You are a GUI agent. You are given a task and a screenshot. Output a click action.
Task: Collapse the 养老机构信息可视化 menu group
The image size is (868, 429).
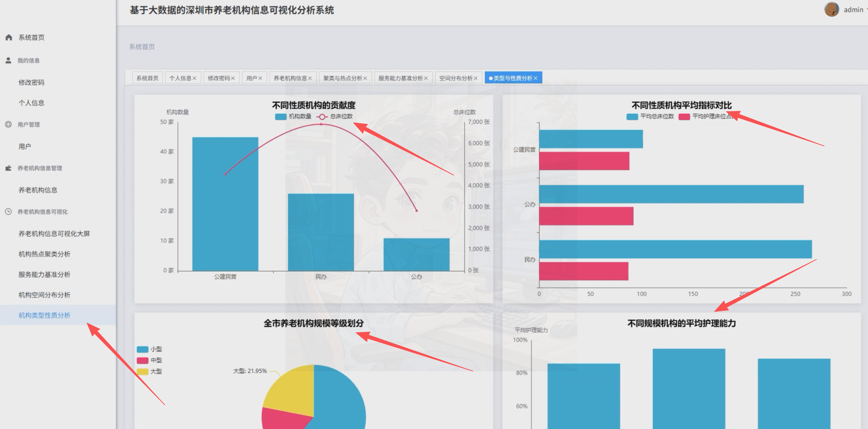coord(43,212)
